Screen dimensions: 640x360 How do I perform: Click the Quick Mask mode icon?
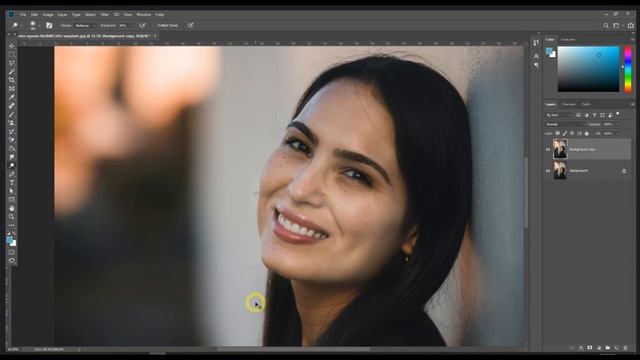[x=12, y=252]
